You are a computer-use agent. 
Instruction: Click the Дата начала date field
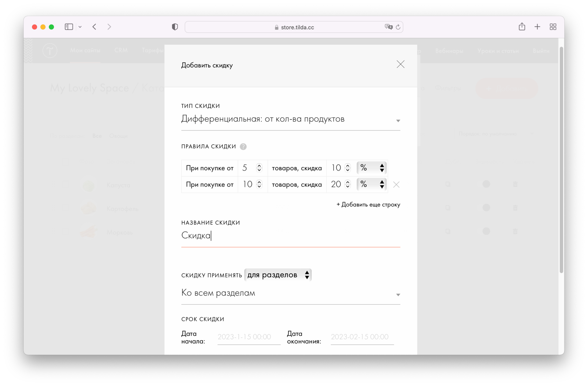click(249, 337)
